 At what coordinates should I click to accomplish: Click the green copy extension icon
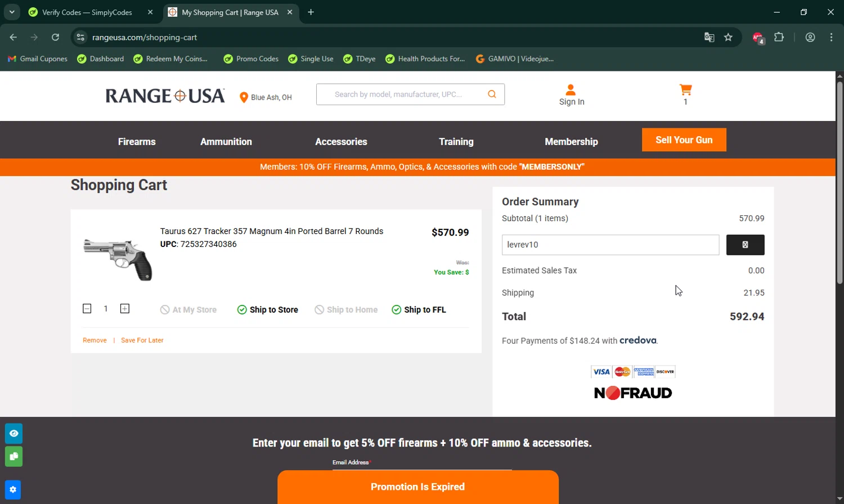pyautogui.click(x=14, y=456)
